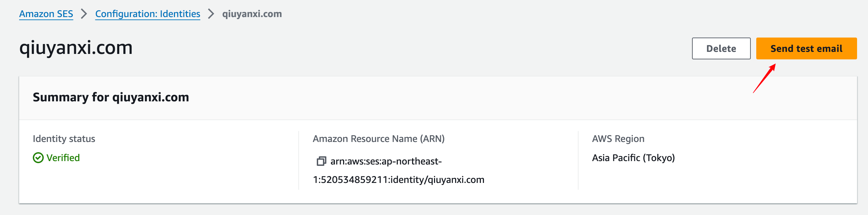This screenshot has height=215, width=868.
Task: Open the Amazon SES breadcrumb link
Action: point(46,14)
